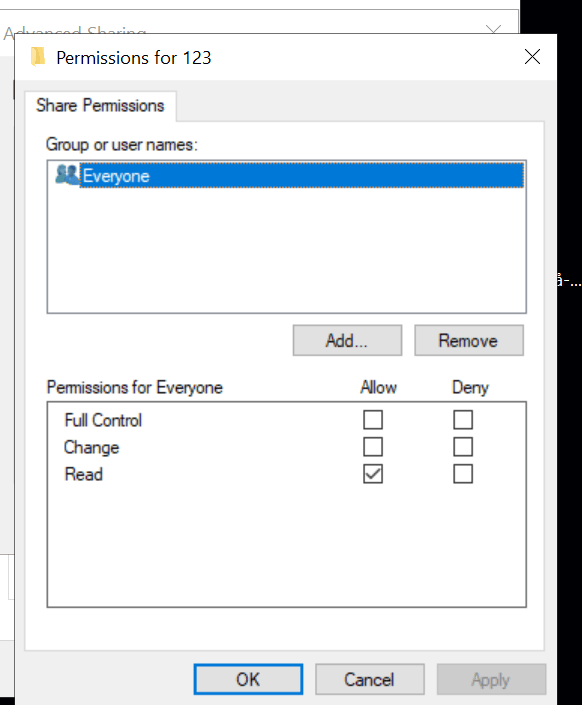
Task: Click the Everyone group users icon
Action: [67, 175]
